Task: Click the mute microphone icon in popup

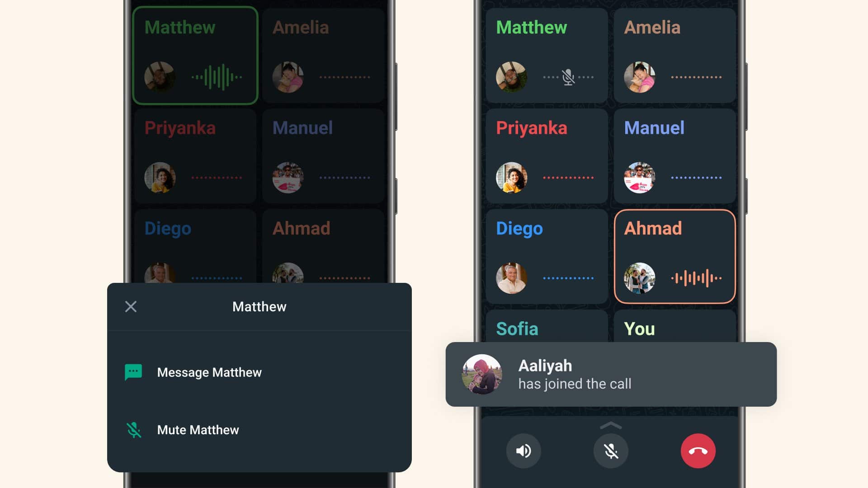Action: (x=132, y=430)
